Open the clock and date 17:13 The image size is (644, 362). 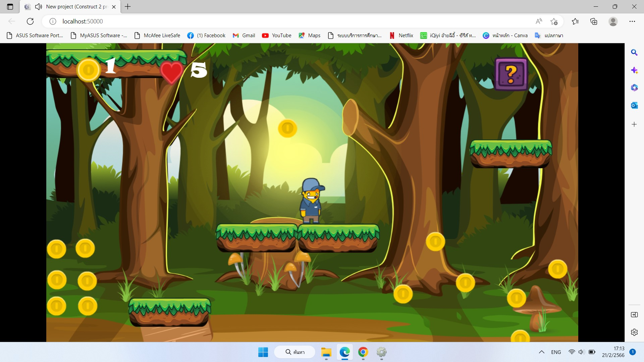(x=613, y=352)
